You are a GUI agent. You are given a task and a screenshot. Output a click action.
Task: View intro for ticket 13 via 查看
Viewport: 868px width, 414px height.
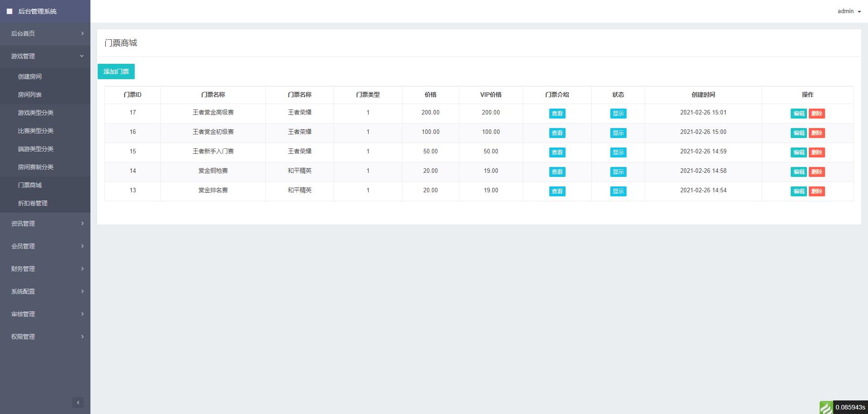(557, 191)
